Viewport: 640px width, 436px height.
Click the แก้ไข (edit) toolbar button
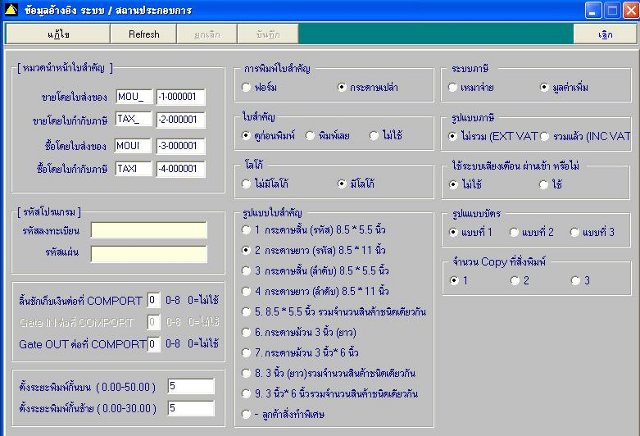[58, 34]
